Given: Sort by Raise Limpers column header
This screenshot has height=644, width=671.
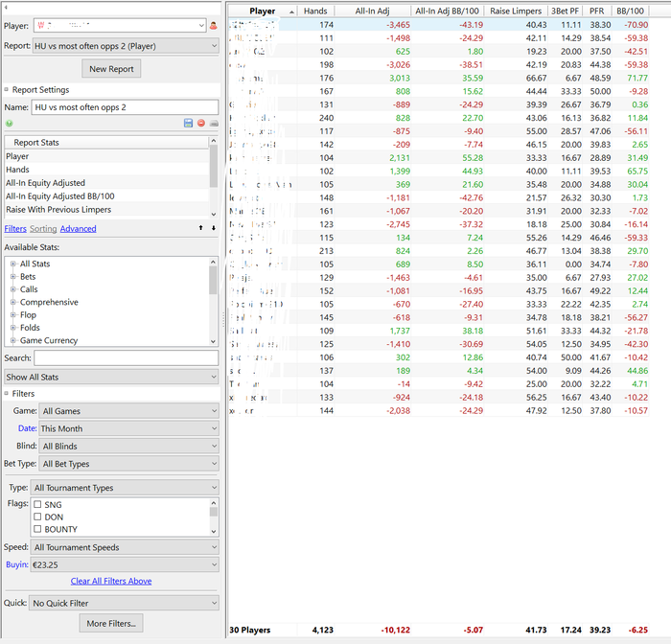Looking at the screenshot, I should 516,11.
